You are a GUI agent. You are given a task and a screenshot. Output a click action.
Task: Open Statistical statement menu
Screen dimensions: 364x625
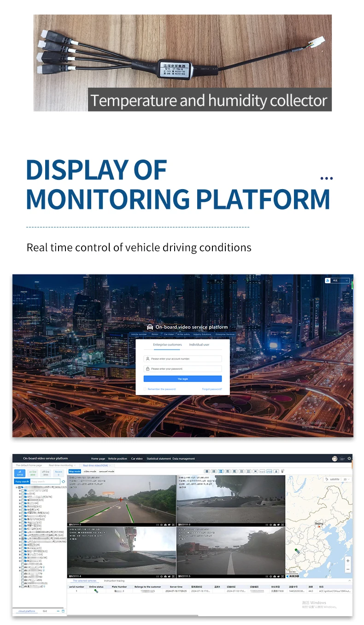159,458
